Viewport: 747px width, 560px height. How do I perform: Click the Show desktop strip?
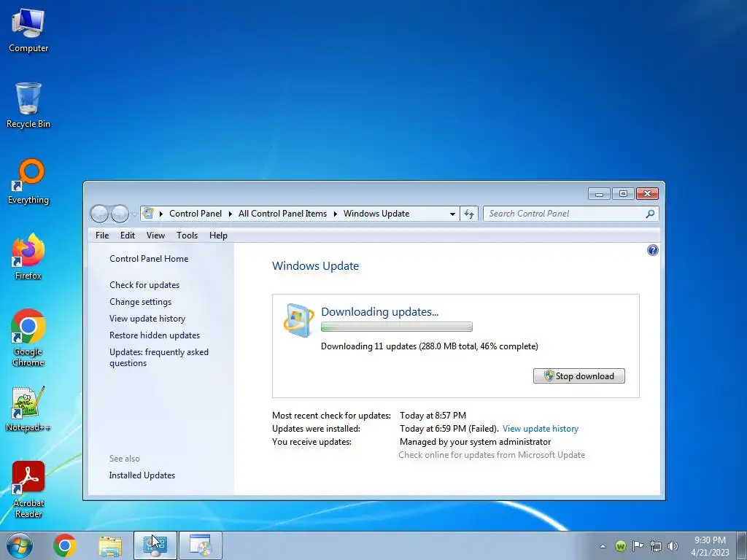pyautogui.click(x=742, y=545)
